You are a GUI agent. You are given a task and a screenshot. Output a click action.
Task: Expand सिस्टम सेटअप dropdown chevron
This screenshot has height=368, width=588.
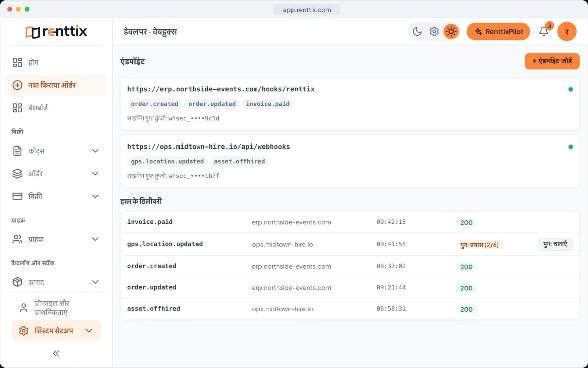pyautogui.click(x=89, y=331)
